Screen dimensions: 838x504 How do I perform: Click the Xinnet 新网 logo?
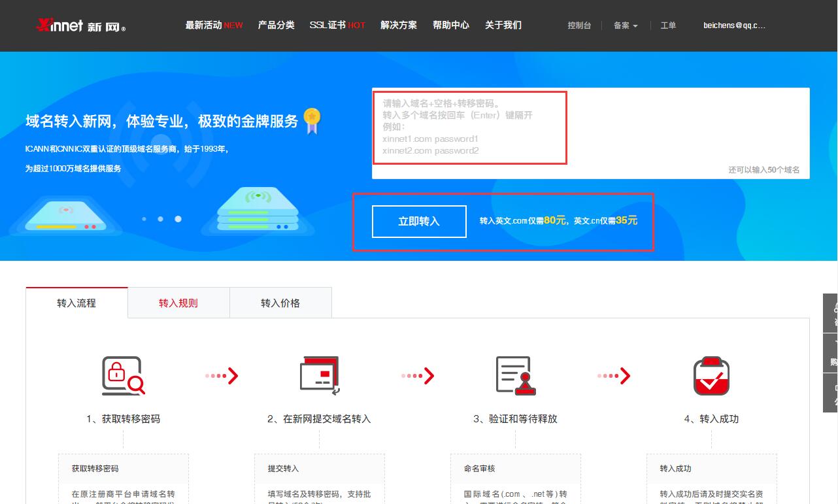pos(80,25)
